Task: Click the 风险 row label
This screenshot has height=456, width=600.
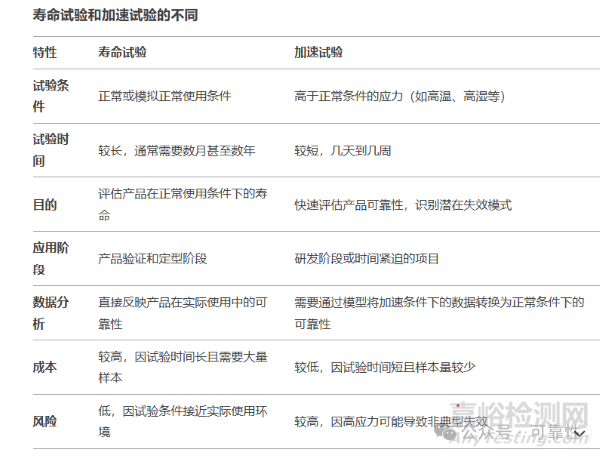Action: [x=44, y=421]
